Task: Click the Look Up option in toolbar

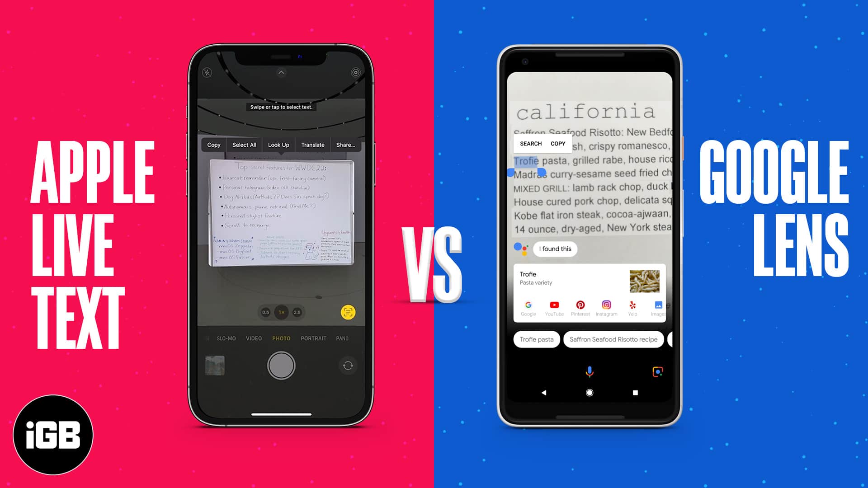Action: coord(278,145)
